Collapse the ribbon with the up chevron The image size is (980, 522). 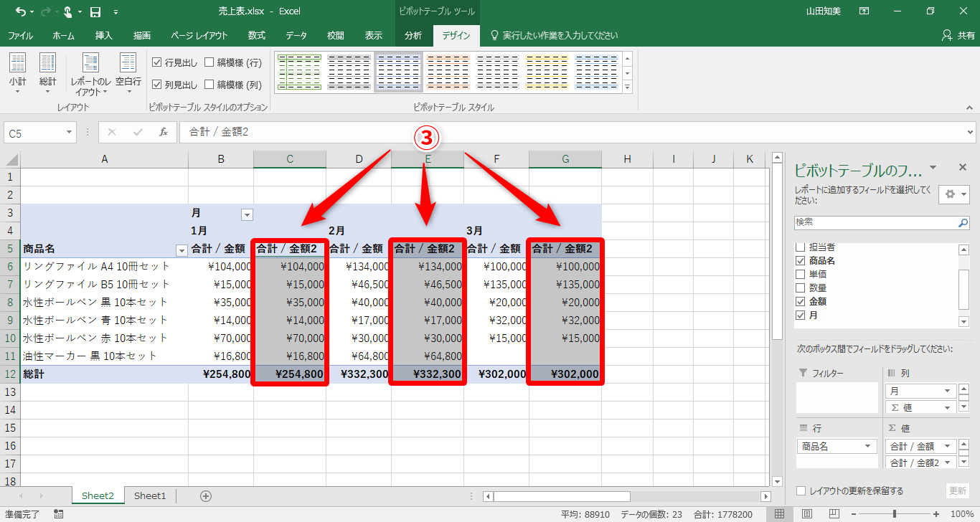(x=968, y=108)
